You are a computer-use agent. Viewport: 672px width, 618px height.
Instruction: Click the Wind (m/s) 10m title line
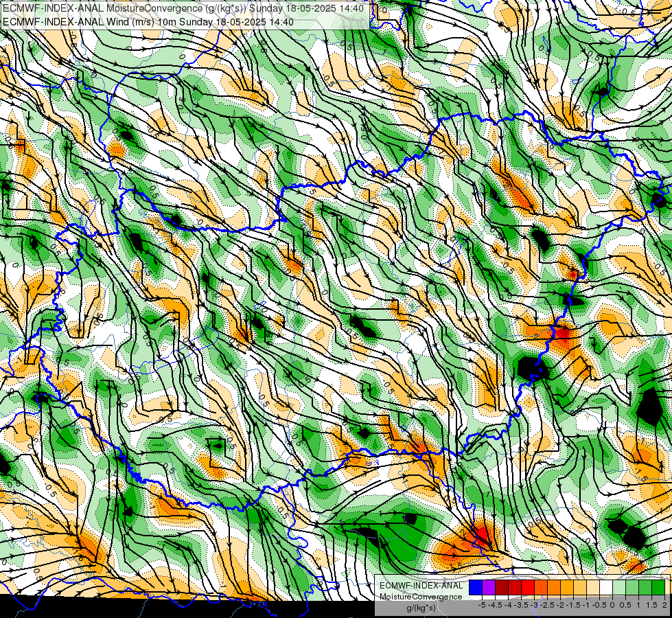pos(148,21)
